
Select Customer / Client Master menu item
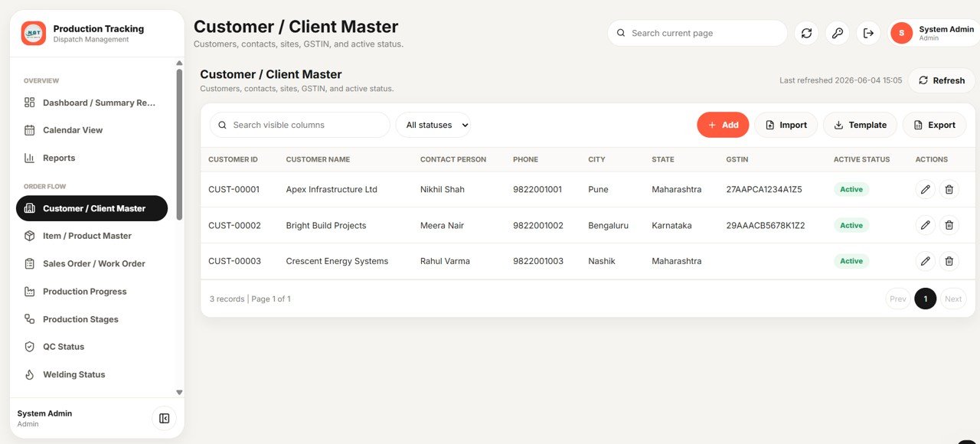click(92, 208)
